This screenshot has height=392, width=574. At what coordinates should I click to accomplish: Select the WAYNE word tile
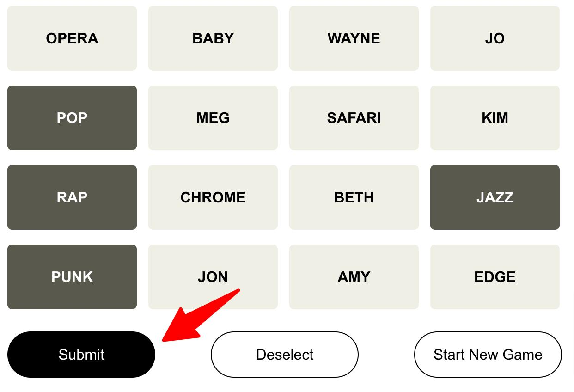pos(354,38)
